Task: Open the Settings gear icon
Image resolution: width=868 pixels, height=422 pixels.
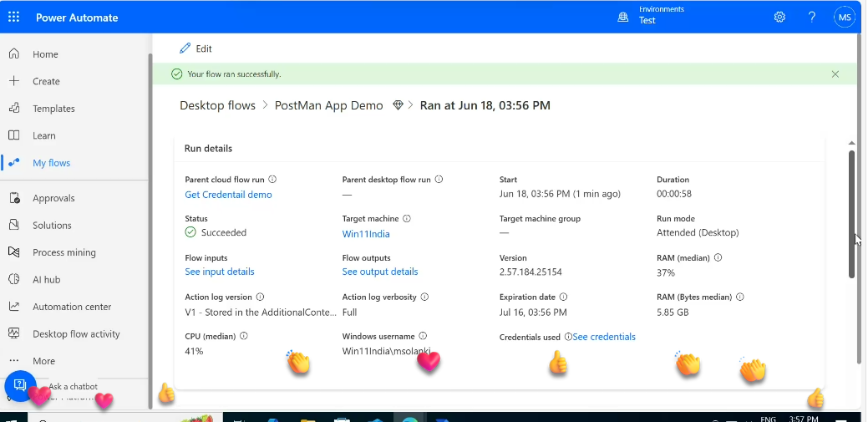Action: pos(779,18)
